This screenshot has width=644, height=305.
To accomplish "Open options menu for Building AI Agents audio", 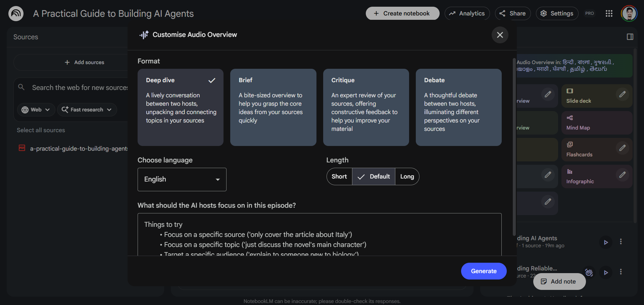I will (x=621, y=241).
